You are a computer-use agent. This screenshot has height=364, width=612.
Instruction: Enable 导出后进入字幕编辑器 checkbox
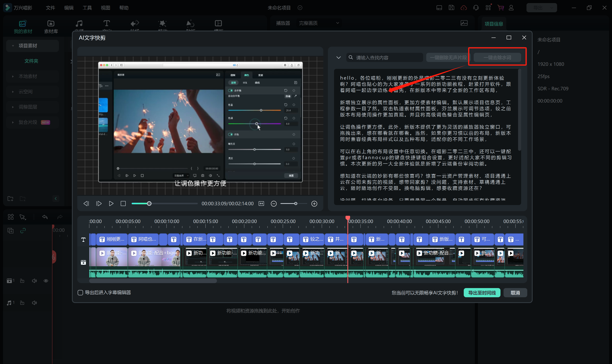pos(80,292)
